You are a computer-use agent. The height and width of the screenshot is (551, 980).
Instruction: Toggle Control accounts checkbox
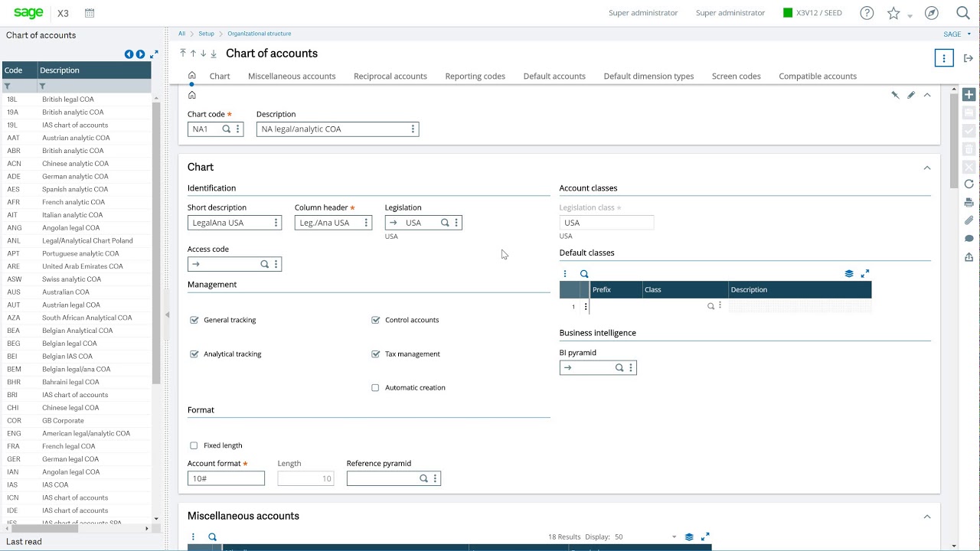(375, 320)
